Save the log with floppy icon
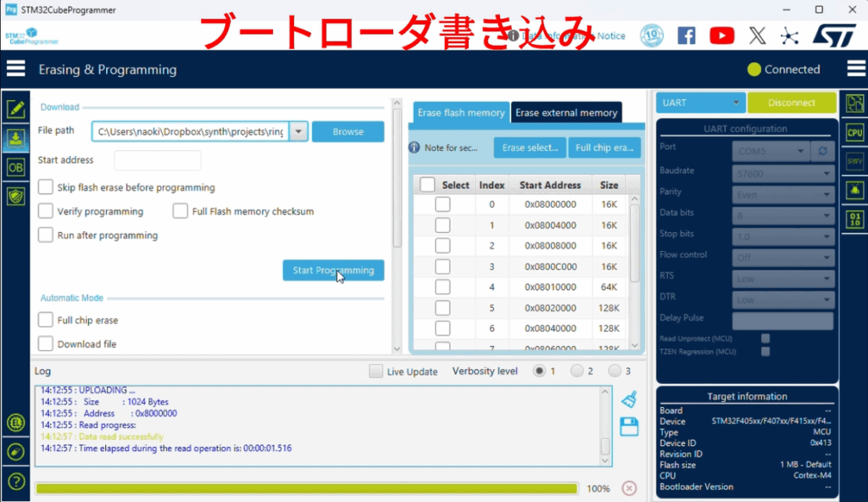Image resolution: width=868 pixels, height=502 pixels. (630, 427)
